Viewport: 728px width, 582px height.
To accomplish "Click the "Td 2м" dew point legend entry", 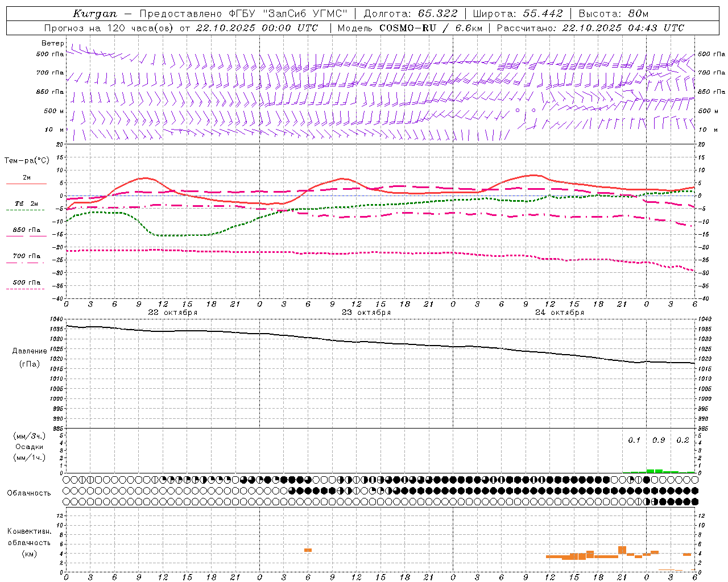I will coord(26,203).
